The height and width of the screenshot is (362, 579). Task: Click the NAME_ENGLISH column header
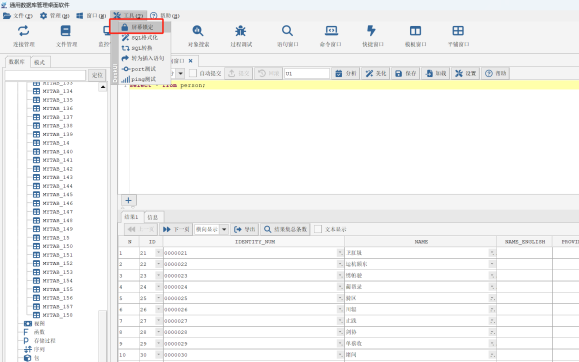tap(525, 242)
